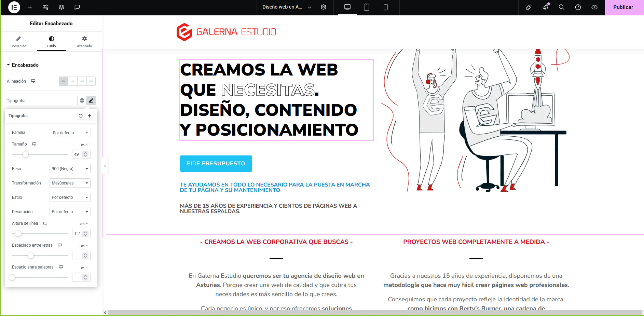The height and width of the screenshot is (316, 644).
Task: Open the Transformación dropdown
Action: pos(70,183)
